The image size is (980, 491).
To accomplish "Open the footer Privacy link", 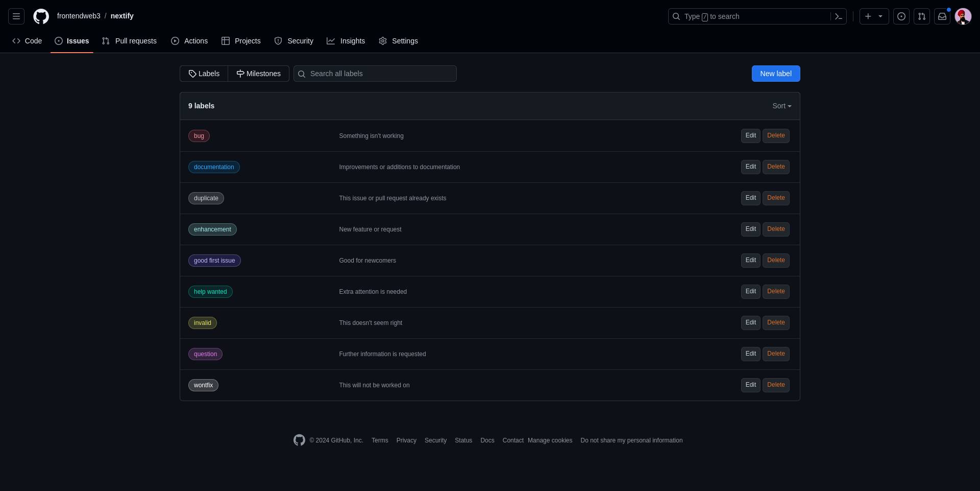I will [406, 440].
